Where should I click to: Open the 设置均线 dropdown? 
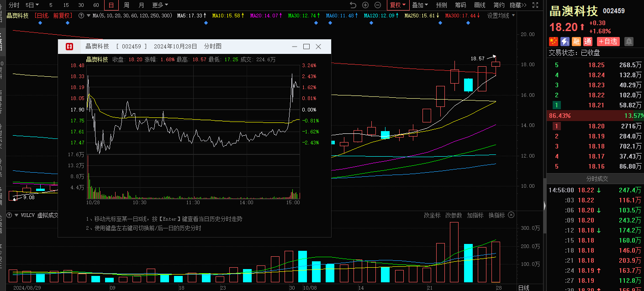click(x=501, y=16)
